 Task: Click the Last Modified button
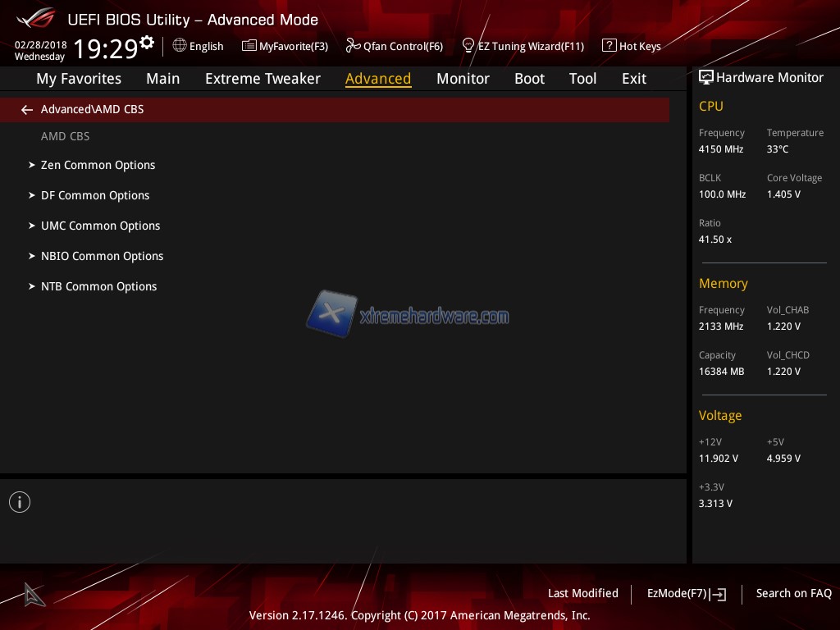click(x=582, y=593)
